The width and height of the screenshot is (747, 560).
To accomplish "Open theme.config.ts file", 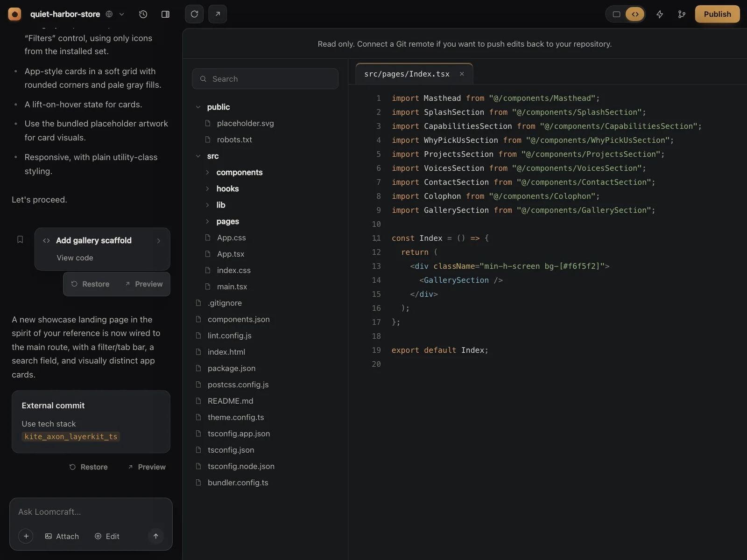I will (x=235, y=417).
